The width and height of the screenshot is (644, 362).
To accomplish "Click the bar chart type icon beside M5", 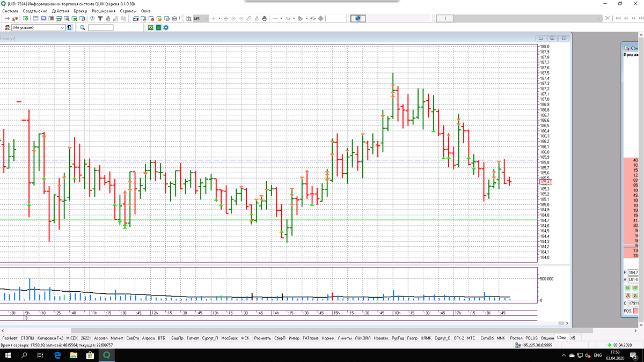I will [x=189, y=18].
